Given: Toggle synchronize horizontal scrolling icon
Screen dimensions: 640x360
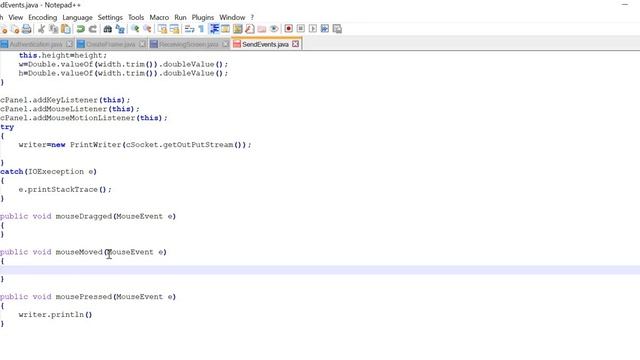Looking at the screenshot, I should (174, 29).
